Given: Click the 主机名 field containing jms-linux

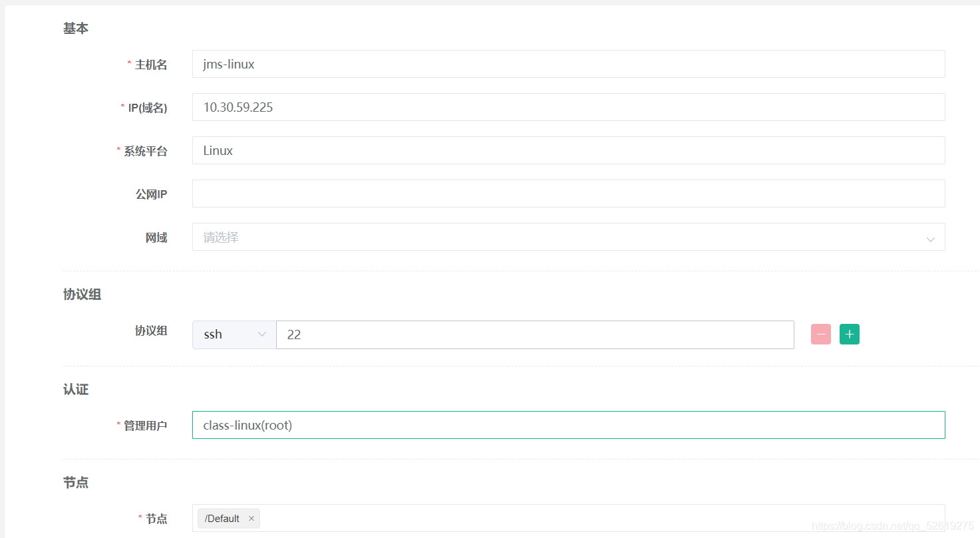Looking at the screenshot, I should pyautogui.click(x=569, y=64).
